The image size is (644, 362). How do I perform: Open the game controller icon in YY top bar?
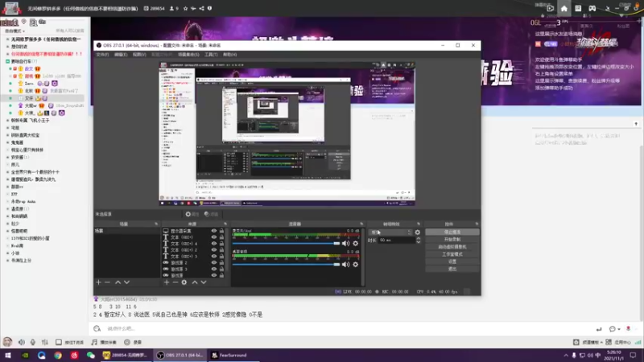click(592, 9)
